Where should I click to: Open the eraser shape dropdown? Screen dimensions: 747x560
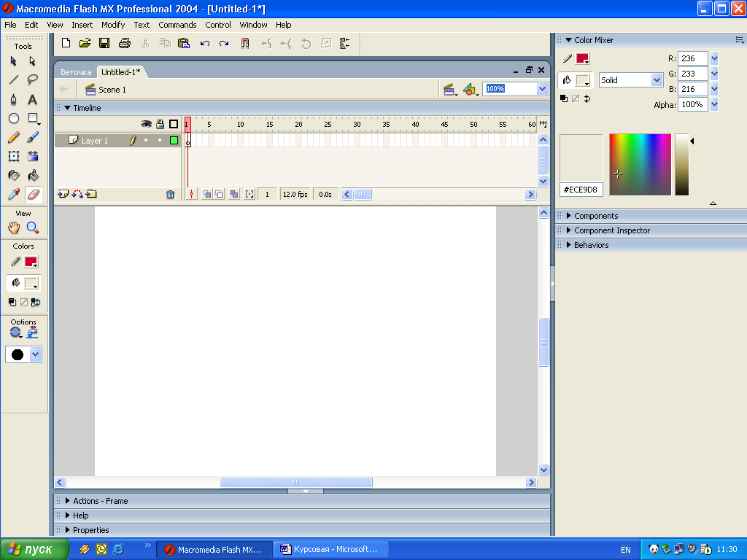[x=35, y=354]
